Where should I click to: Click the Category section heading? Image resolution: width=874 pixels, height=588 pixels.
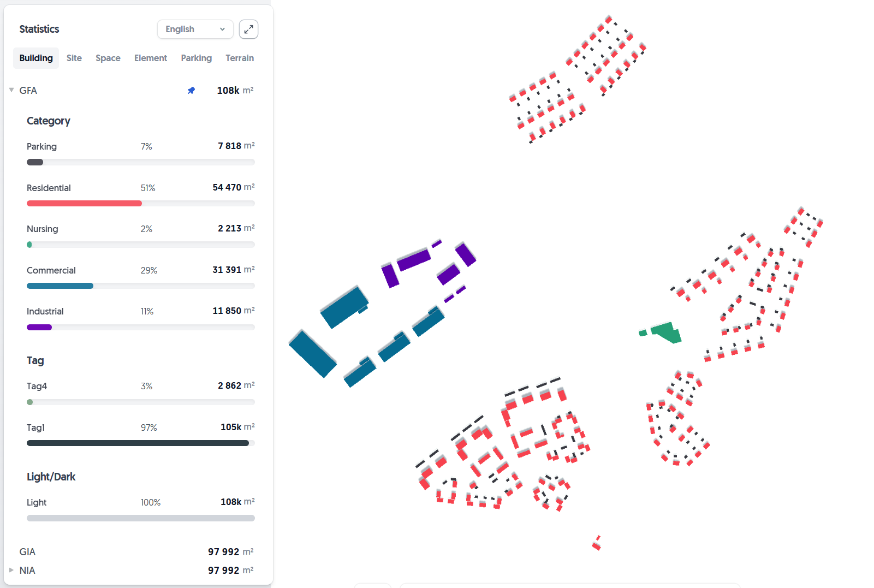[x=49, y=121]
